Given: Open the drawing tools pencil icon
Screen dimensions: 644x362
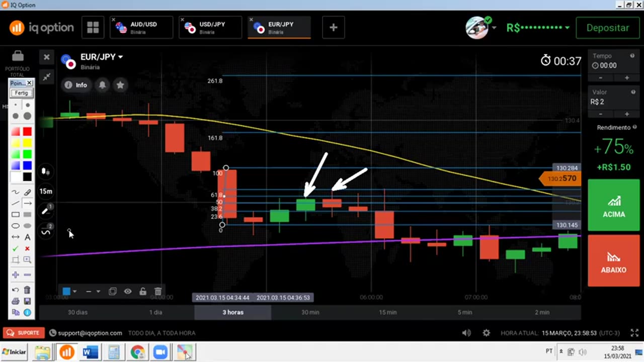Looking at the screenshot, I should [x=46, y=211].
